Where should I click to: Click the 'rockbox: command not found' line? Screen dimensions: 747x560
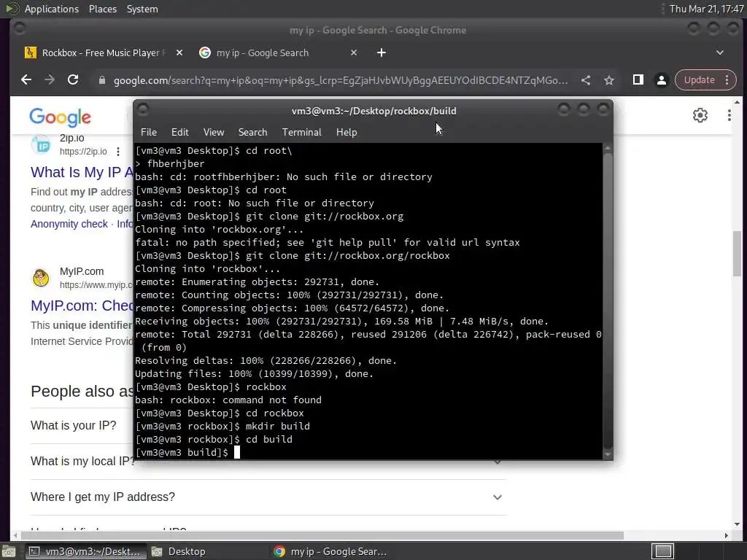(x=228, y=400)
